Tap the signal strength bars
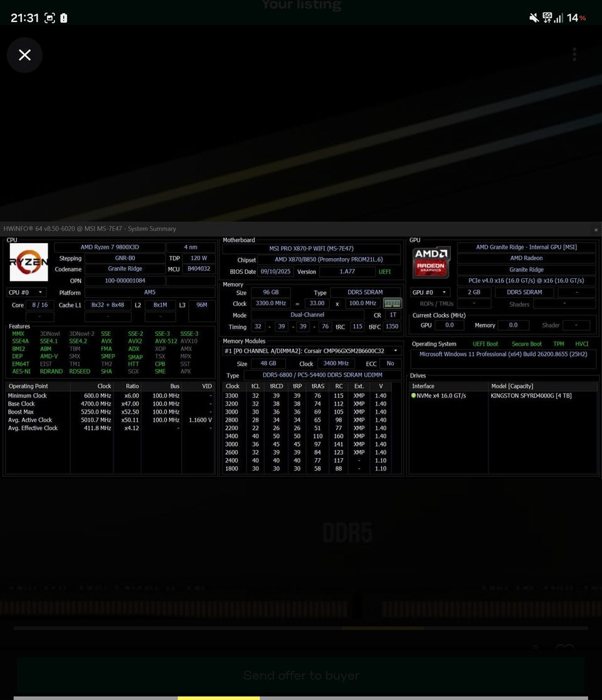Screen dimensions: 602x700 click(559, 18)
